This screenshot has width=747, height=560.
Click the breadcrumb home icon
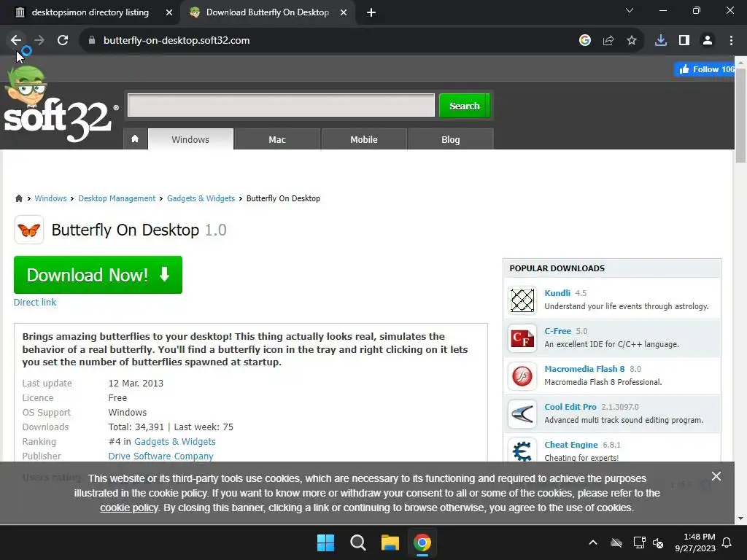(x=18, y=198)
